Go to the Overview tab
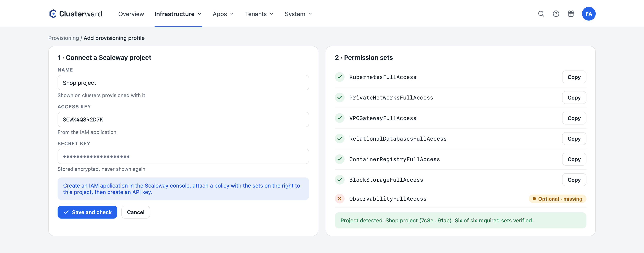This screenshot has width=644, height=253. pyautogui.click(x=131, y=14)
